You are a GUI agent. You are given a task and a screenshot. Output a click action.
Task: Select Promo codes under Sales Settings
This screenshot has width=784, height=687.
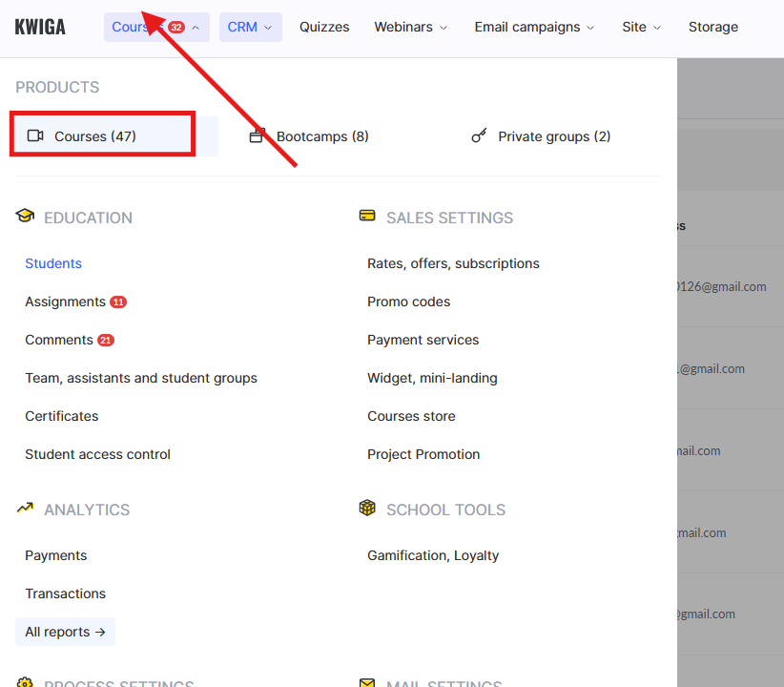click(408, 302)
